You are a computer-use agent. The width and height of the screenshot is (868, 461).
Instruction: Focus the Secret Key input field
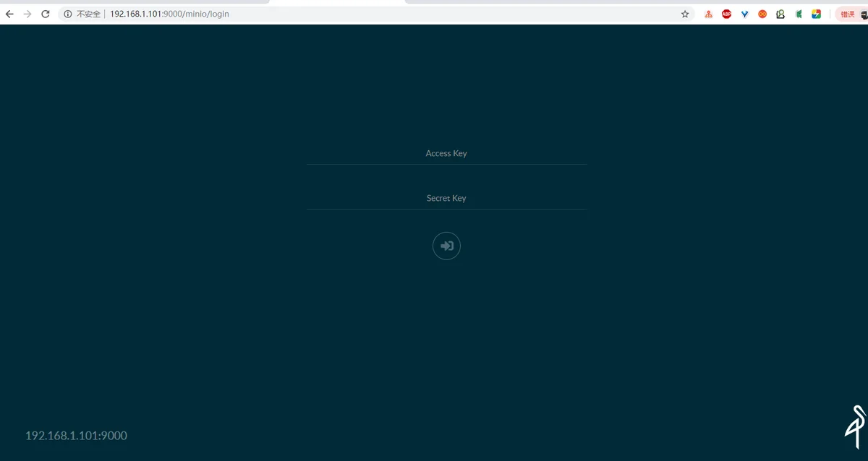pyautogui.click(x=446, y=198)
